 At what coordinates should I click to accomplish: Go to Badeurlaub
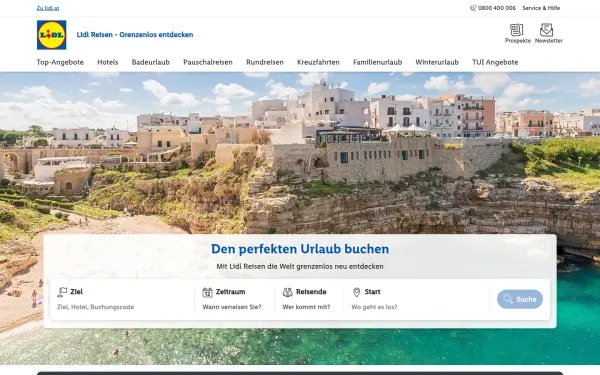tap(150, 62)
